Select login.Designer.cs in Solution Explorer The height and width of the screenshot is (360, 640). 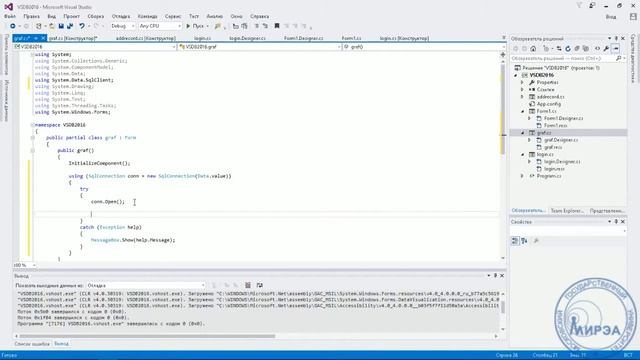point(562,162)
